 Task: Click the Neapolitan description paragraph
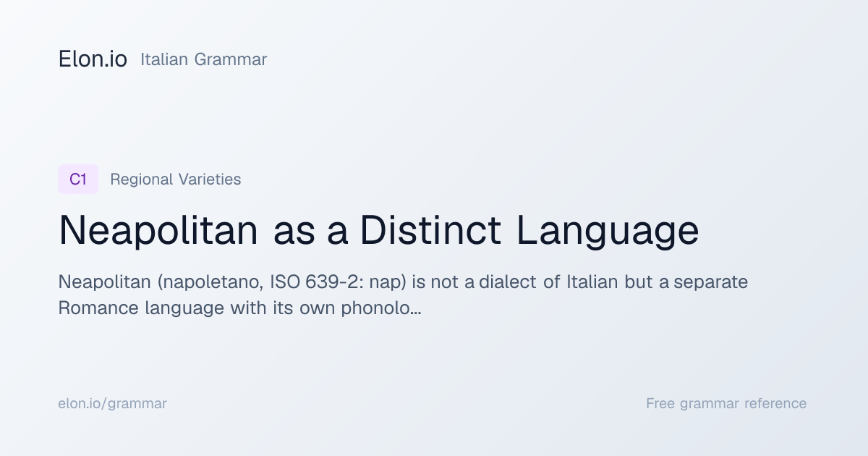pos(403,295)
